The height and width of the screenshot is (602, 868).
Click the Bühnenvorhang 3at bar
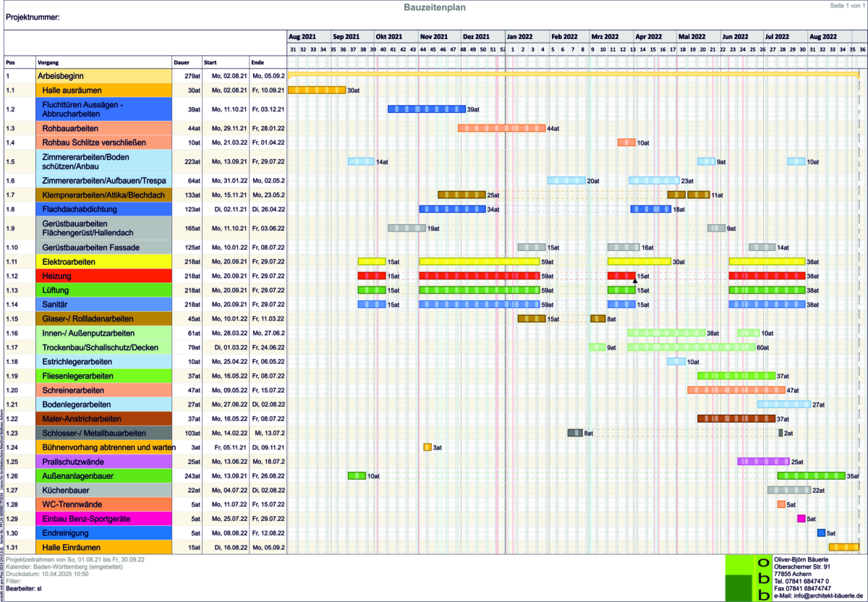[x=427, y=447]
